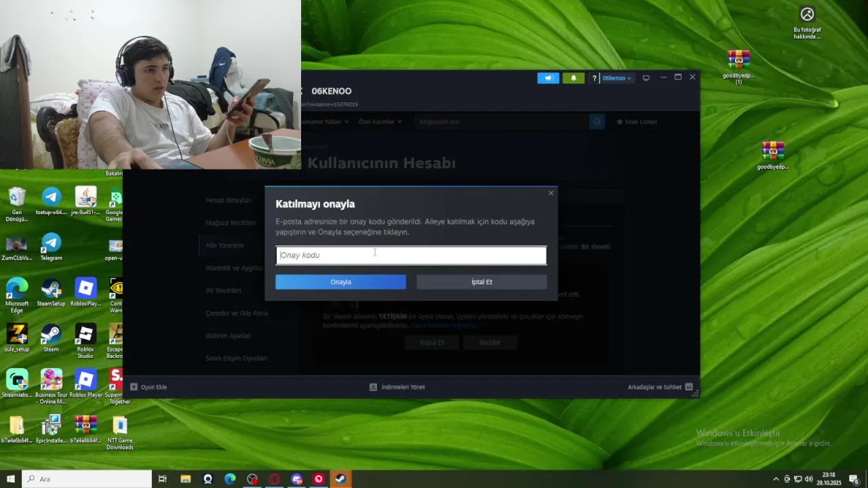The image size is (868, 488).
Task: Open Steam notifications bell icon
Action: [x=574, y=78]
